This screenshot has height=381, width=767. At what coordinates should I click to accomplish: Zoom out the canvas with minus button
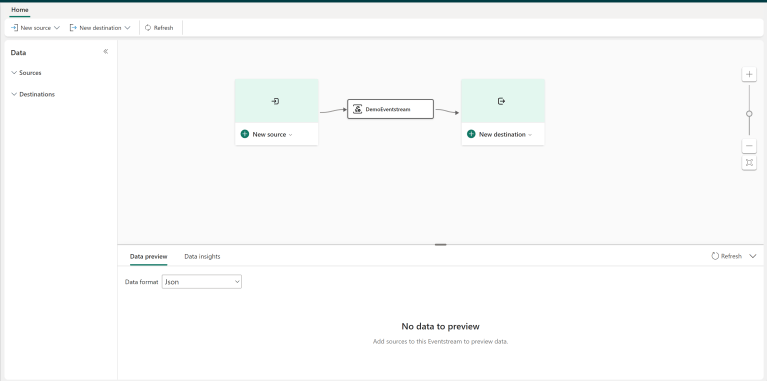point(749,146)
